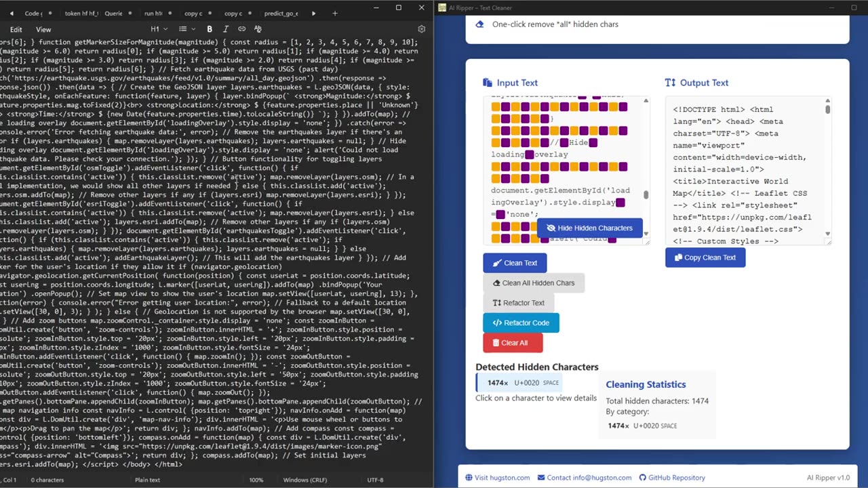868x488 pixels.
Task: Switch to the "run htc" Notepad tab
Action: [x=153, y=14]
